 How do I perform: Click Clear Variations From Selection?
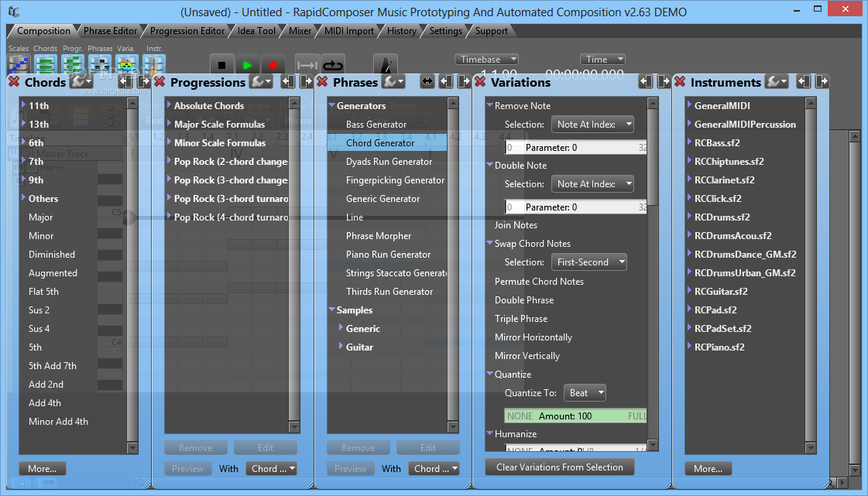(x=560, y=467)
